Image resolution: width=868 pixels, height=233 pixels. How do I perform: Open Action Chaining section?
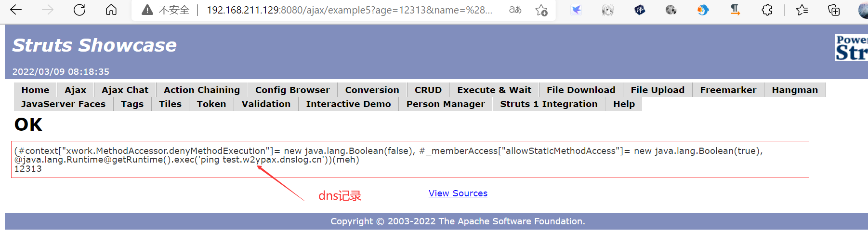pos(202,90)
